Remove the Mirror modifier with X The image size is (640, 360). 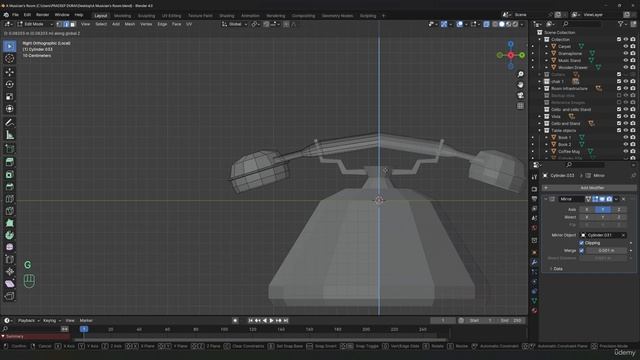point(624,199)
